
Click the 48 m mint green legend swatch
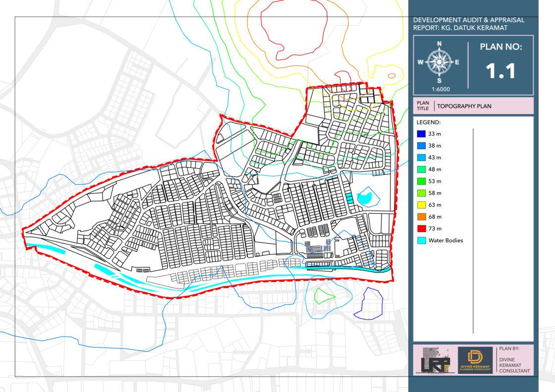point(421,169)
